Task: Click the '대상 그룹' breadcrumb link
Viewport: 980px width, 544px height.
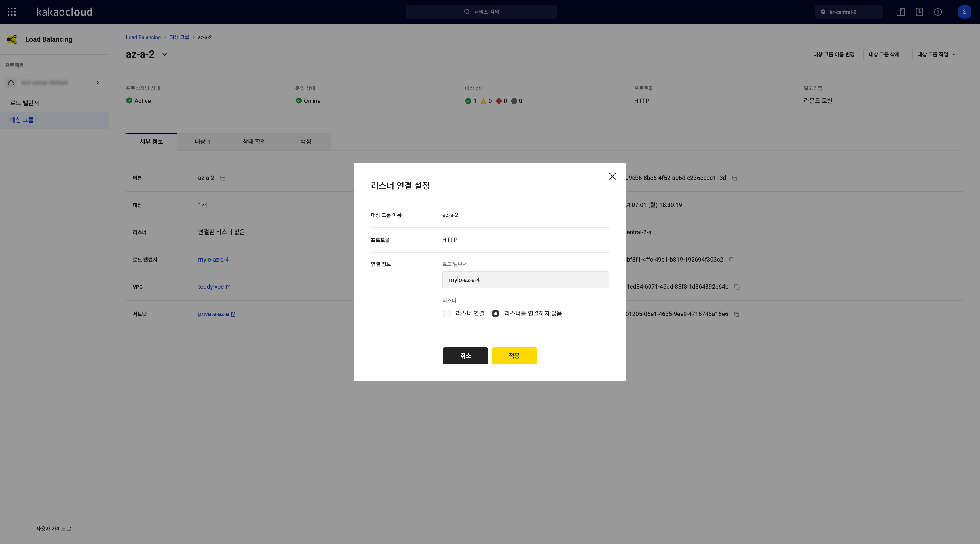Action: [x=179, y=37]
